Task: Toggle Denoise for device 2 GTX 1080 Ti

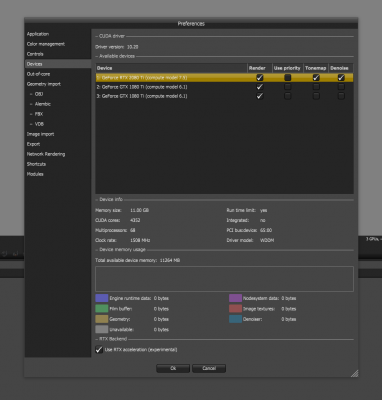Action: 341,87
